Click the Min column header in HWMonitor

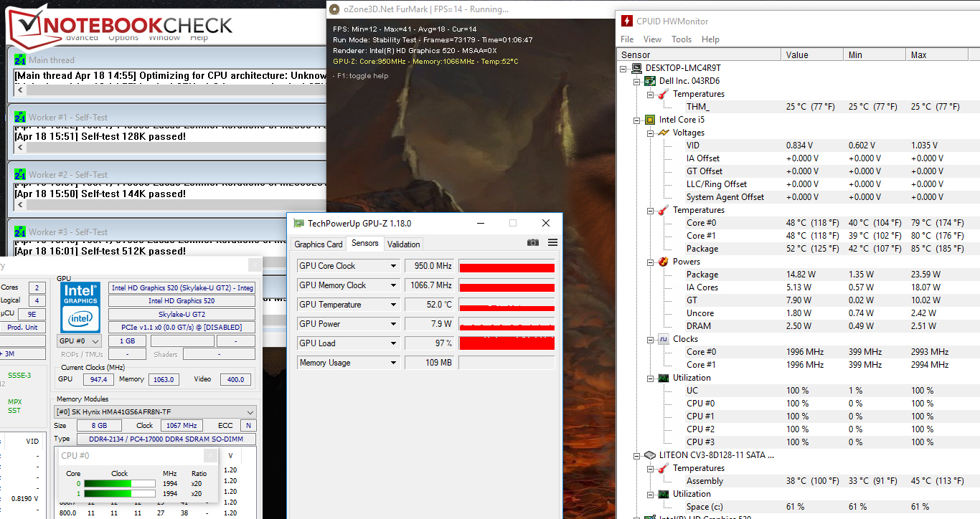875,55
